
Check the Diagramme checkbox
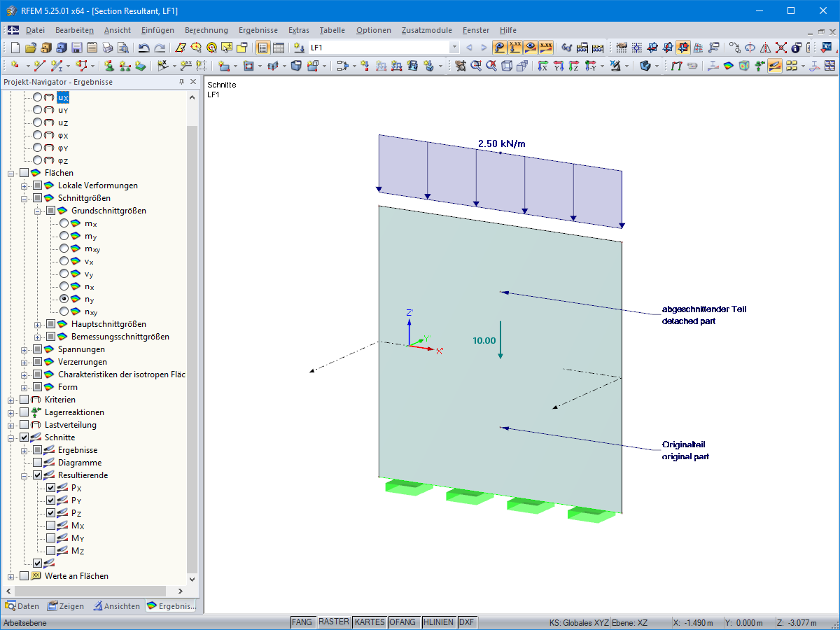(x=38, y=463)
